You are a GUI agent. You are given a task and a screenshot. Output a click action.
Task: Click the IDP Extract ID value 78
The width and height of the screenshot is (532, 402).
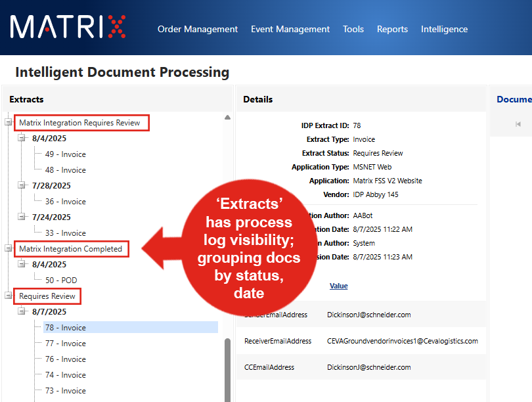(357, 125)
